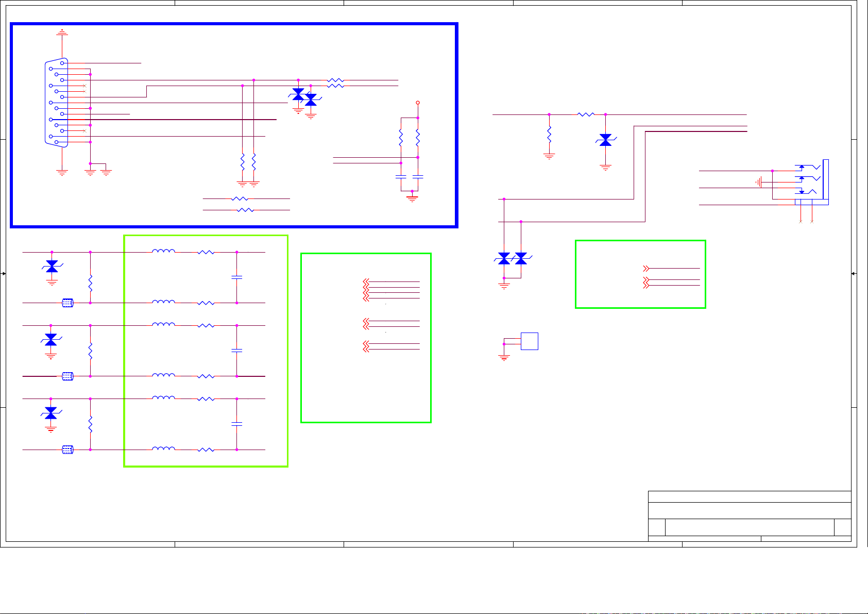
Task: Select the bottommost ferrite bead cylinder
Action: (x=67, y=450)
